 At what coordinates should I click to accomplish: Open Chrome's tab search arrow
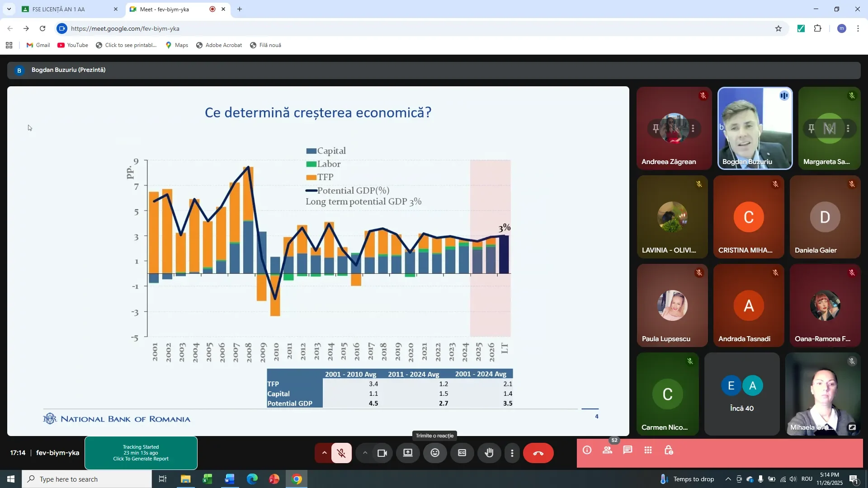tap(9, 9)
